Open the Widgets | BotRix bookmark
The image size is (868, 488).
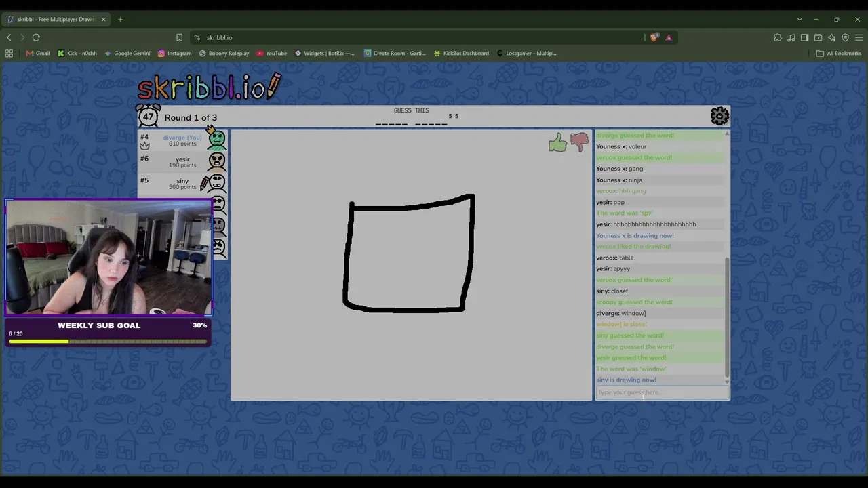tap(324, 53)
